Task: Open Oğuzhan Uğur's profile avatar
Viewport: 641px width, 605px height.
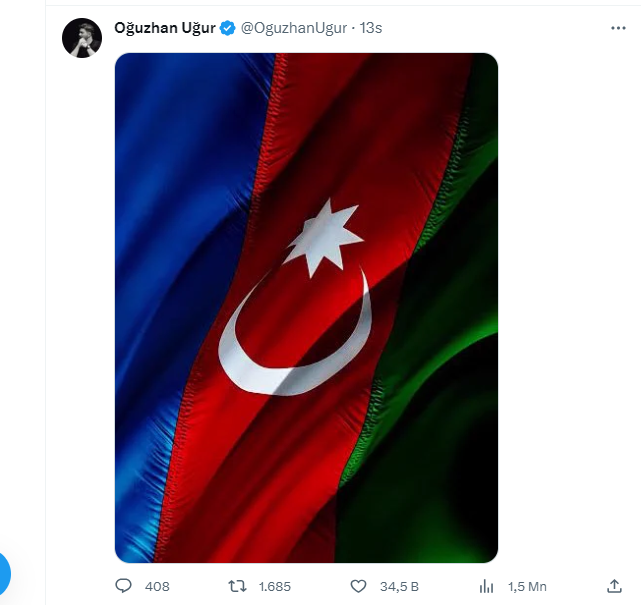Action: coord(82,38)
